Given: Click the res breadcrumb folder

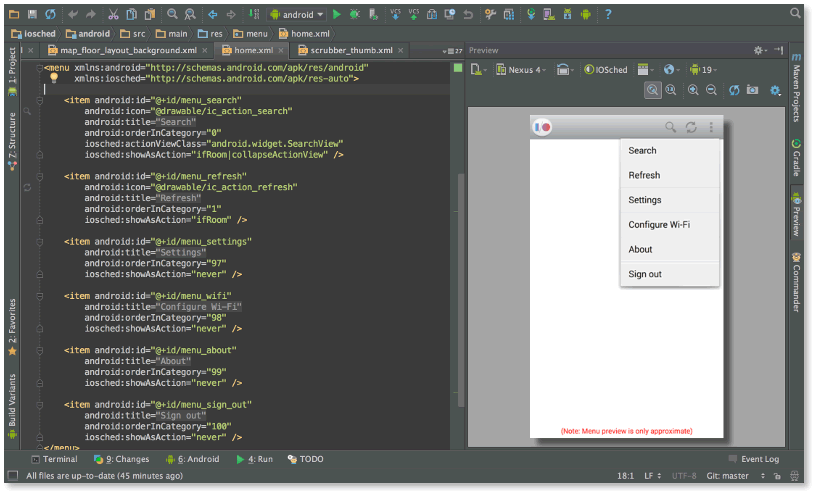Looking at the screenshot, I should [x=210, y=34].
